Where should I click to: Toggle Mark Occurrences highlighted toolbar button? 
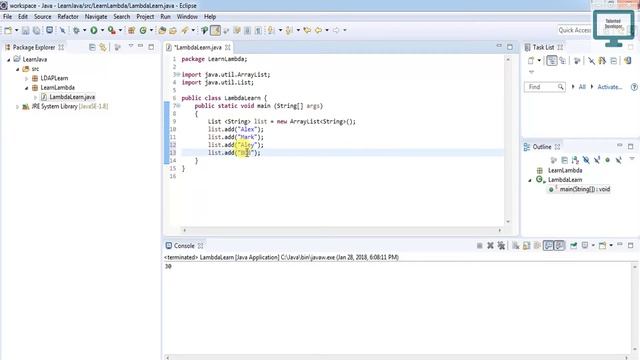[x=216, y=30]
